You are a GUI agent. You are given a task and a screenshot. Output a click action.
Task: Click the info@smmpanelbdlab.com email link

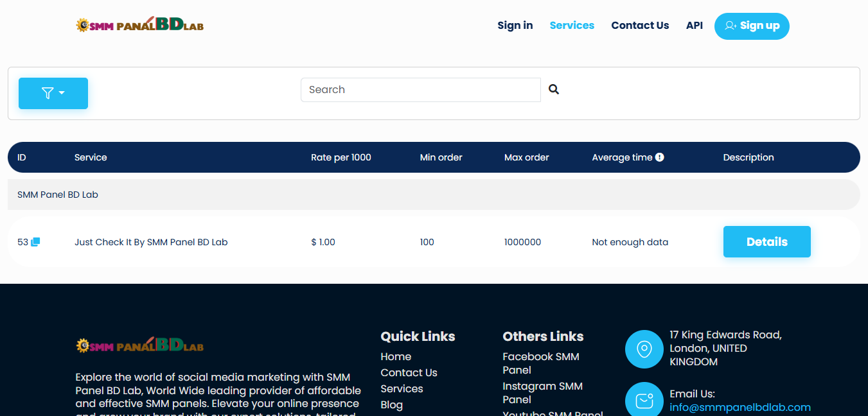(x=740, y=408)
